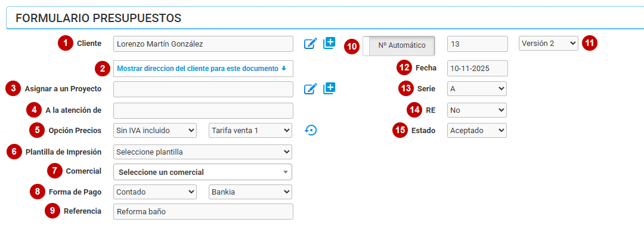
Task: Click the A la atención de field
Action: point(203,110)
